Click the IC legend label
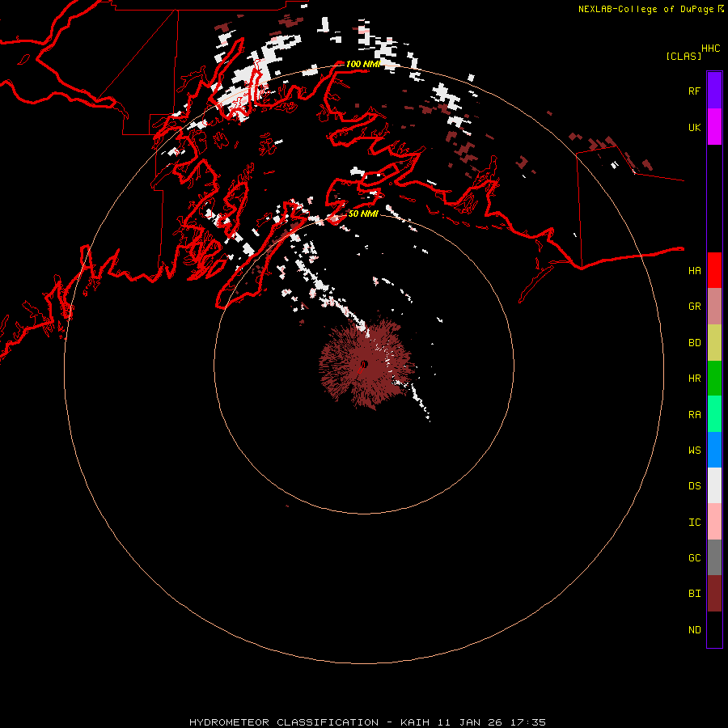 click(694, 523)
